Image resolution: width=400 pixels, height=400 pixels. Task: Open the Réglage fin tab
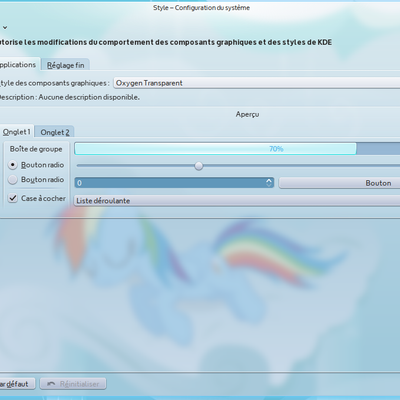[x=66, y=65]
